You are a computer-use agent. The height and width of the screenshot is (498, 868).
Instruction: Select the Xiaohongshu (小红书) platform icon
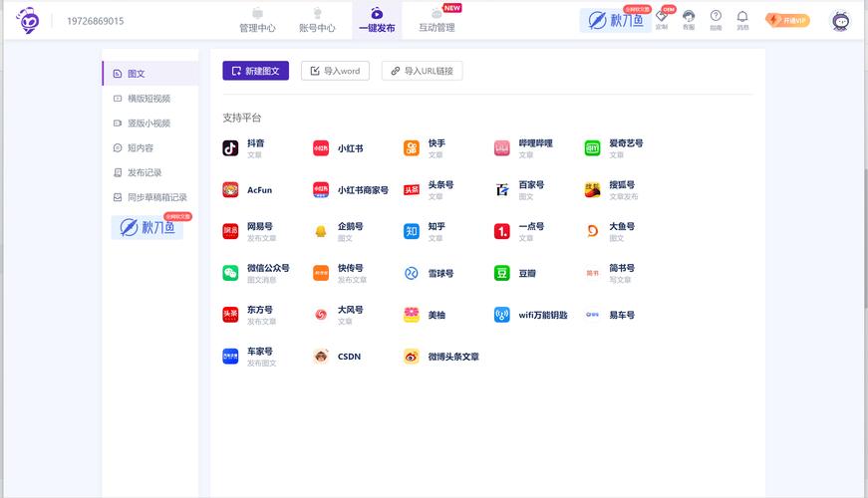point(321,148)
